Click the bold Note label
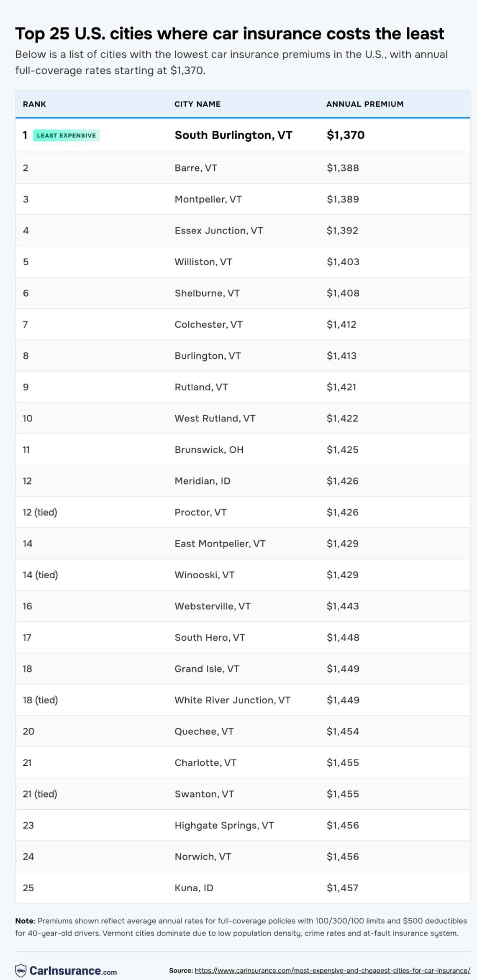Screen dimensions: 477x980 (24, 921)
